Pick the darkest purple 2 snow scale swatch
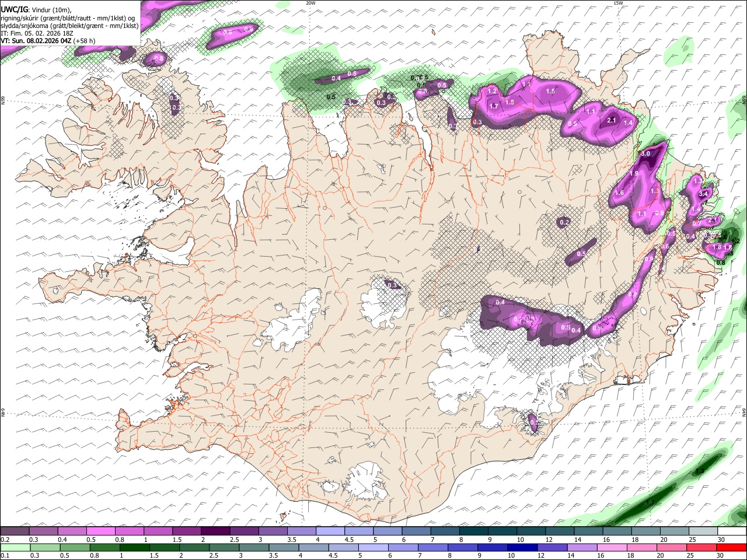This screenshot has width=747, height=560. (215, 531)
